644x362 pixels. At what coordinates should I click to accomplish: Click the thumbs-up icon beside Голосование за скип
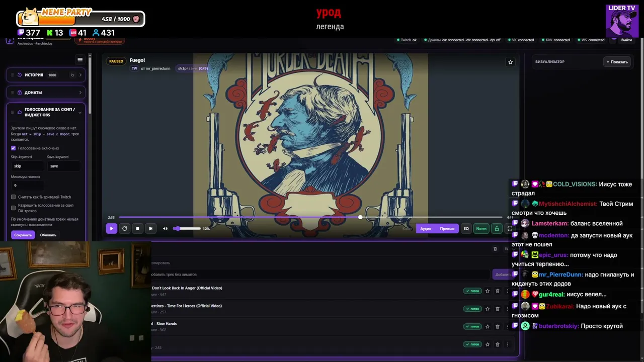20,112
